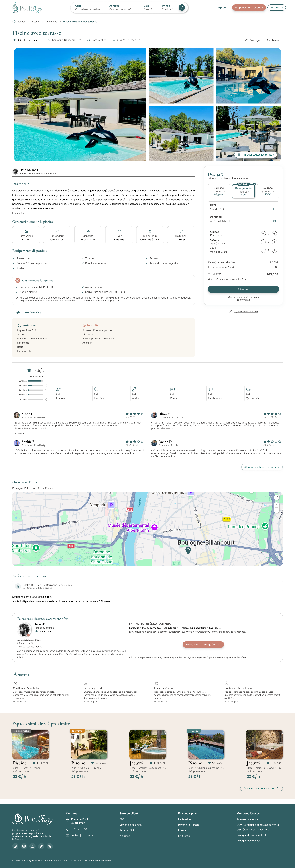Screen dimensions: 295x868
Task: Click the Réserver button
Action: coord(243,289)
